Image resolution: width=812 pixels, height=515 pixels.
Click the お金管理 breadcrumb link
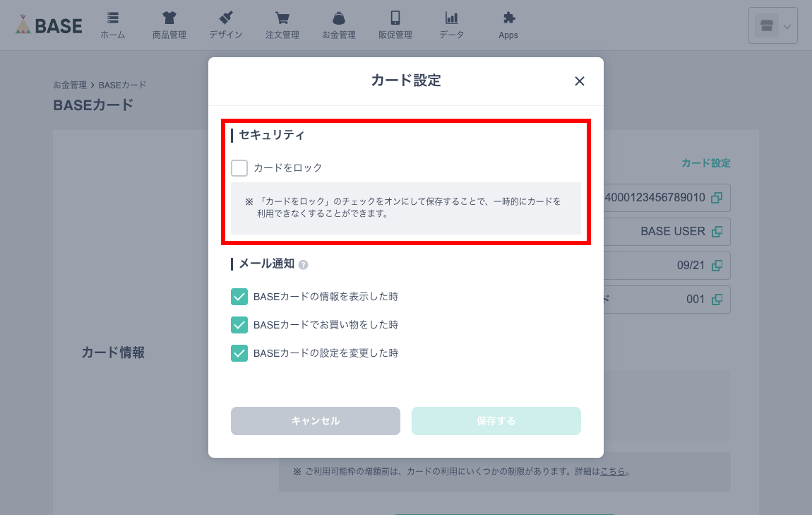click(70, 85)
